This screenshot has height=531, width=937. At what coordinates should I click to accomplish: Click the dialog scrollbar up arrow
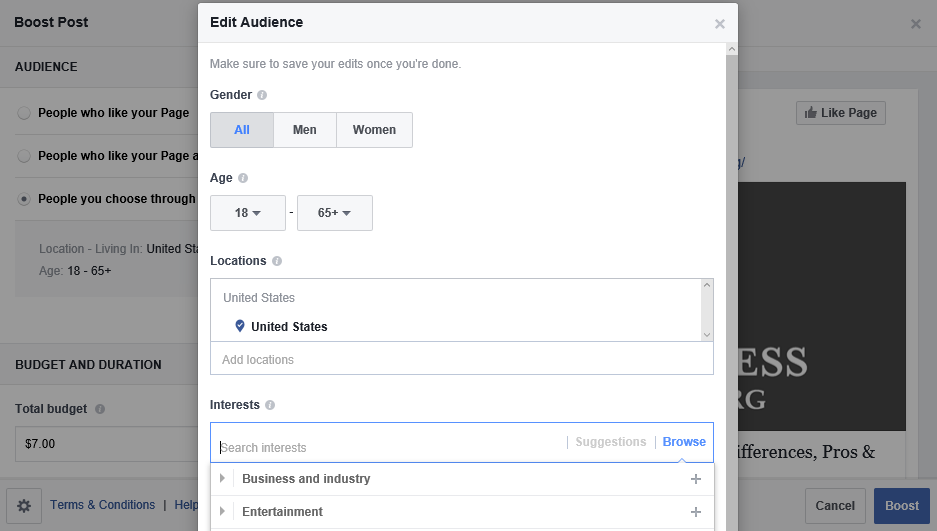732,49
